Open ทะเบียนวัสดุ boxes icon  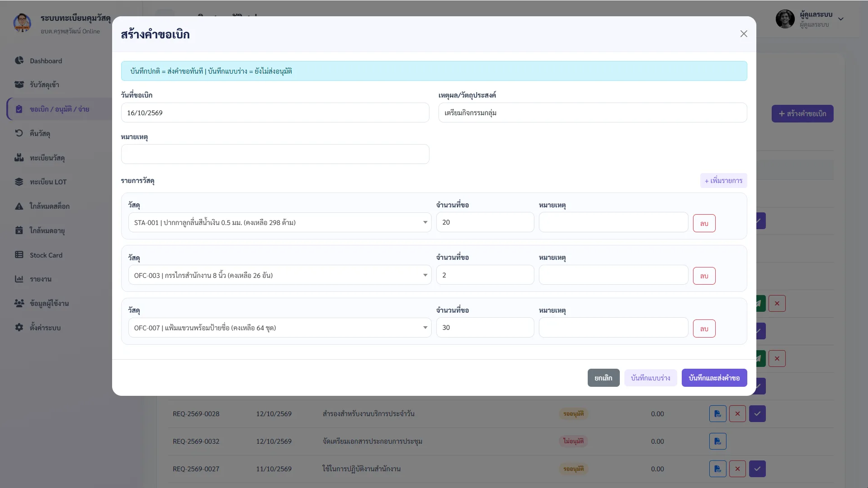pyautogui.click(x=19, y=157)
